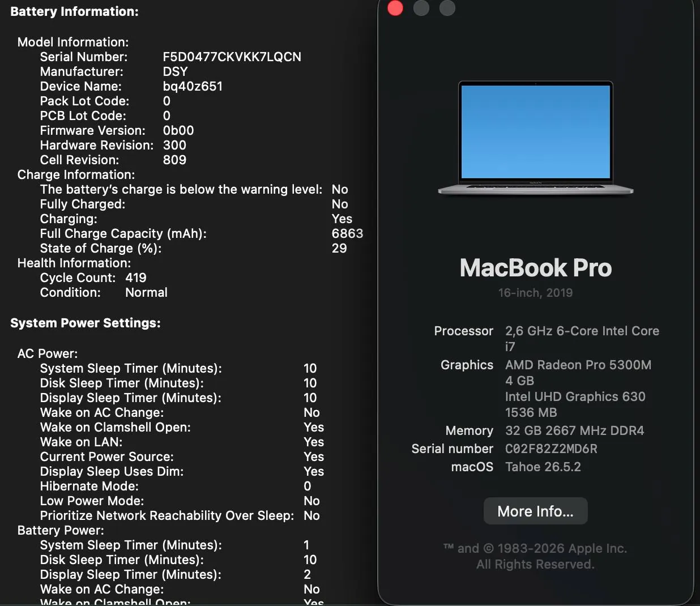Click the Current Power Source label
Viewport: 700px width, 606px height.
point(106,456)
